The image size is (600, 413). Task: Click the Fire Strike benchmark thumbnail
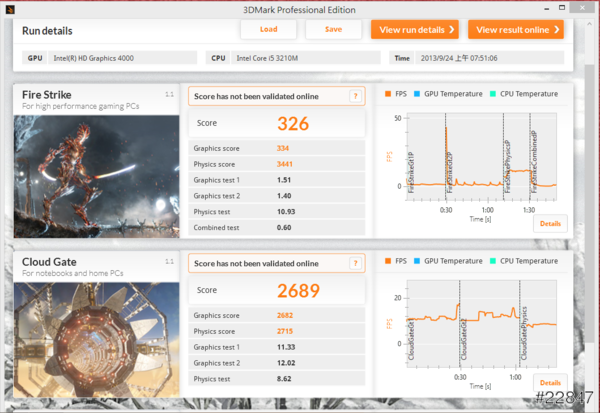(96, 175)
